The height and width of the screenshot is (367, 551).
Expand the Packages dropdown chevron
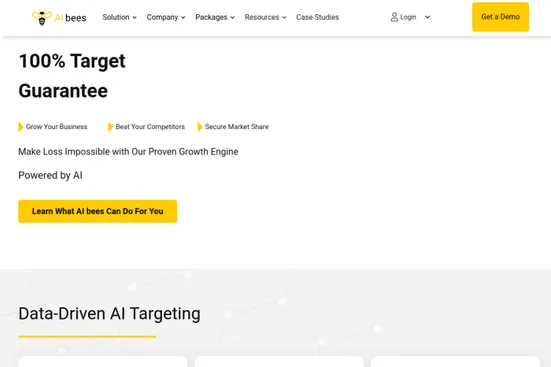232,17
